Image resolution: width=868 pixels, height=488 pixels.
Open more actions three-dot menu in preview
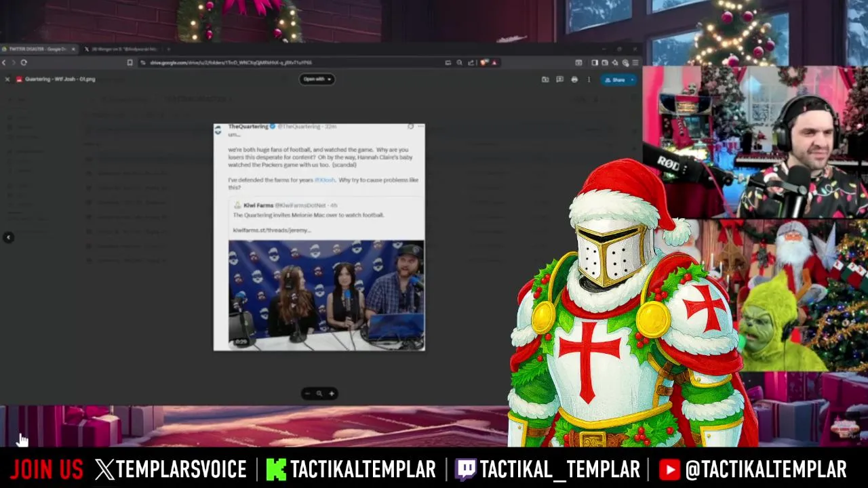[x=589, y=79]
